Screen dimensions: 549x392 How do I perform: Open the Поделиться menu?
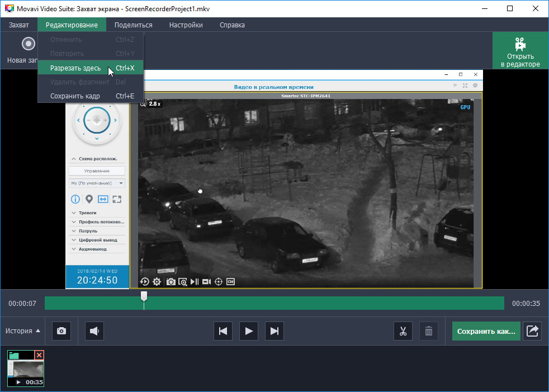[x=134, y=25]
